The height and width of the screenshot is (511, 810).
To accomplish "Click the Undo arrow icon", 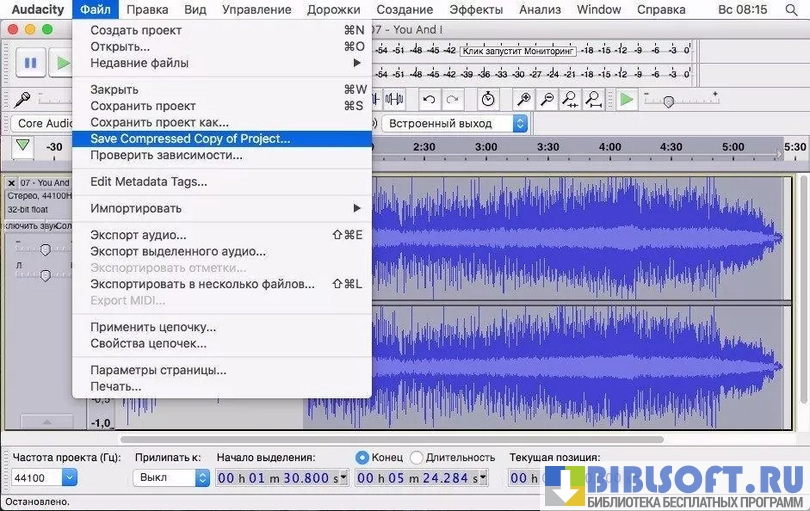I will tap(429, 99).
